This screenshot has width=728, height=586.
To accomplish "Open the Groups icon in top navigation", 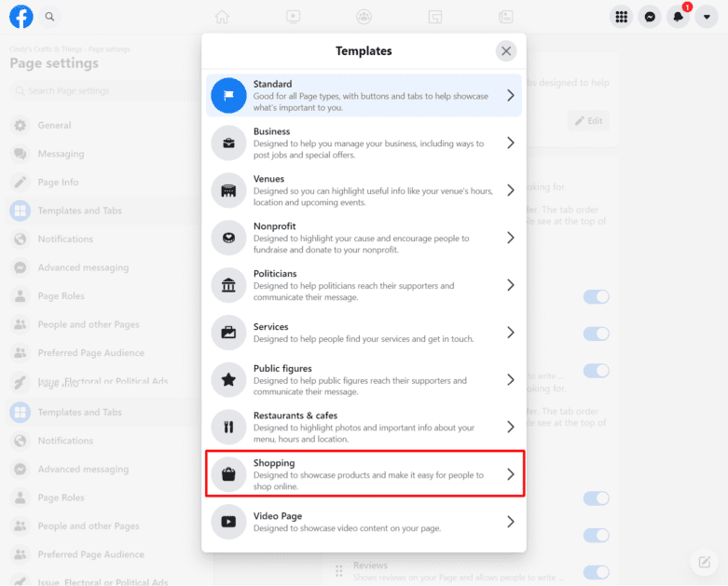I will (x=364, y=17).
